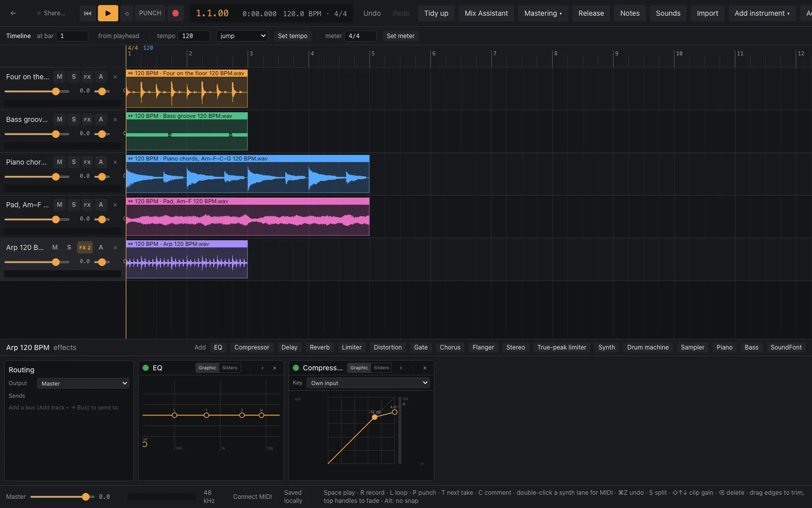This screenshot has width=812, height=508.
Task: Open the Mastering dropdown menu
Action: pos(543,13)
